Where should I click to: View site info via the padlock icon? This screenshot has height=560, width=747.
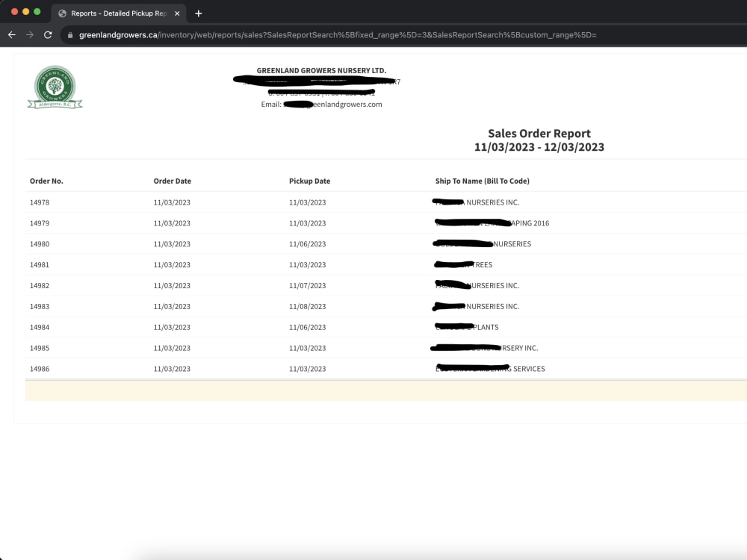point(70,35)
